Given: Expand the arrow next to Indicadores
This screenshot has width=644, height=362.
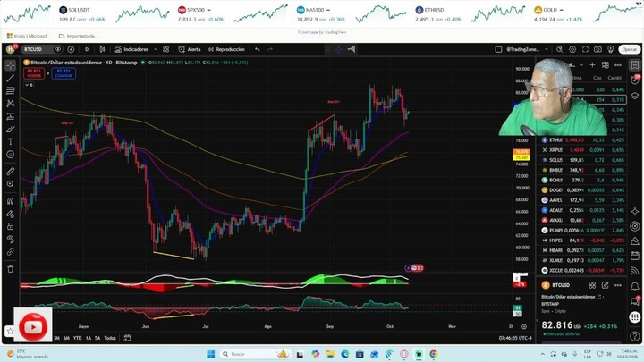Looking at the screenshot, I should [156, 49].
